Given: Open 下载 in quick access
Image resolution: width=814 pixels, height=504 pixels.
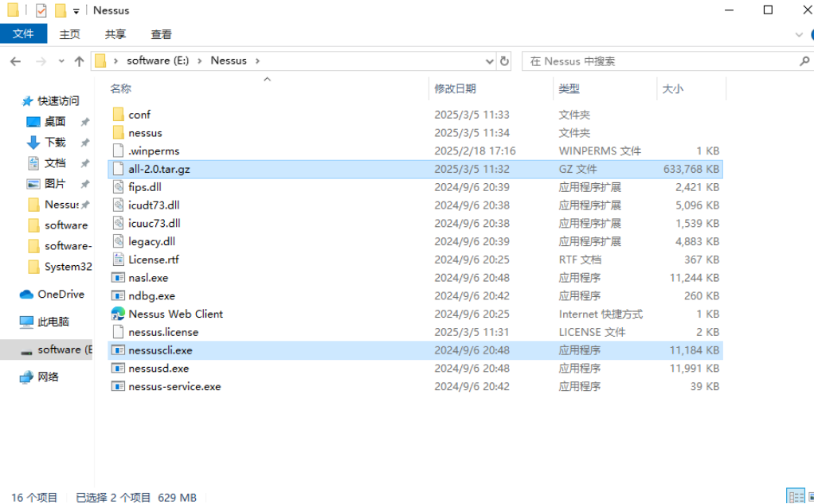Looking at the screenshot, I should point(45,143).
